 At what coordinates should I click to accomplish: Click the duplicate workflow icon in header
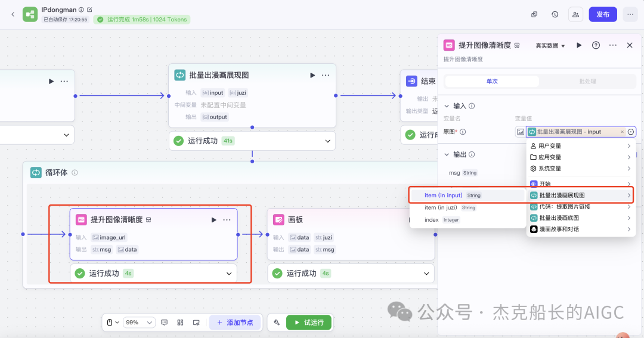(x=534, y=14)
